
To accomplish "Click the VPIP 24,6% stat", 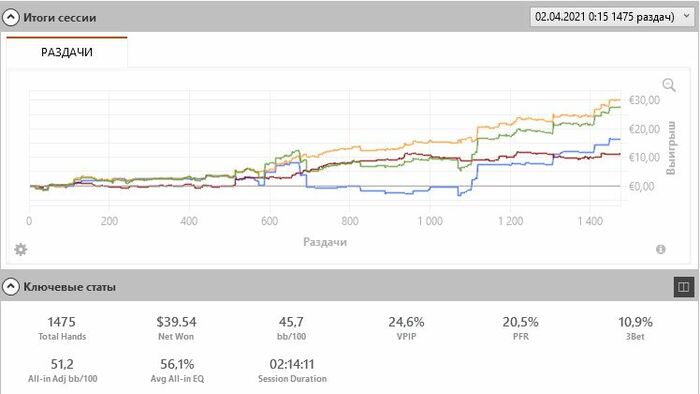I will 406,328.
